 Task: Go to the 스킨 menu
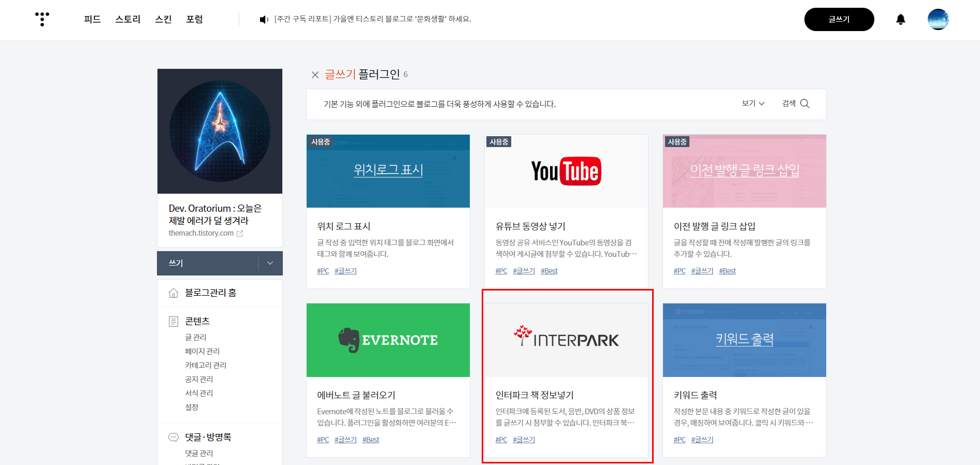163,19
